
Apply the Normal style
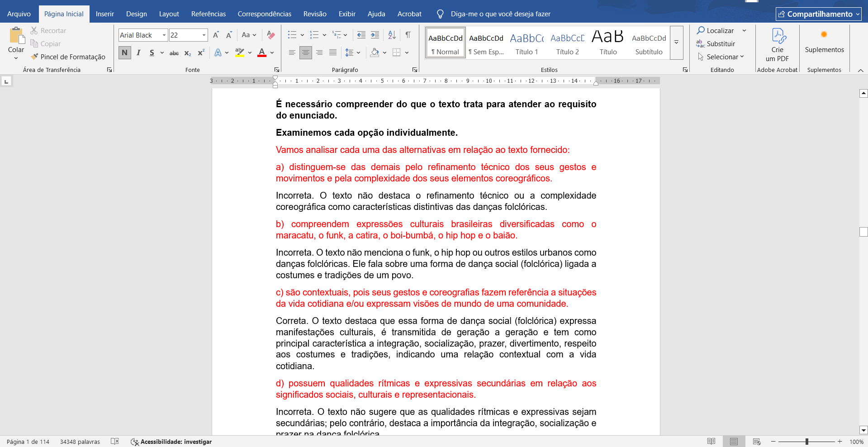(x=446, y=43)
